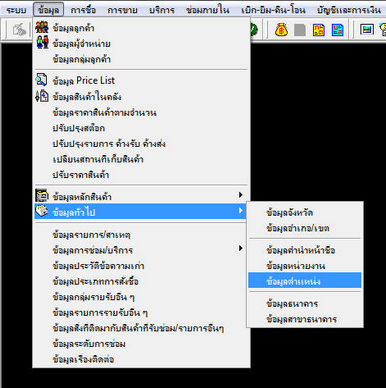Click the icon beside ข้อมูลสินค้าในคลัง
Screen dimensions: 386x388
[42, 96]
